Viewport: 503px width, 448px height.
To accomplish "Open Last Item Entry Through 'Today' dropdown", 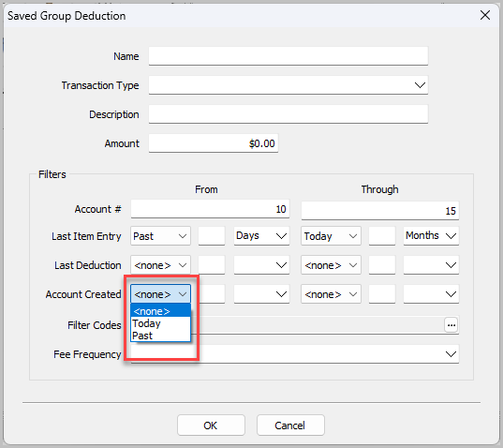I will click(331, 236).
